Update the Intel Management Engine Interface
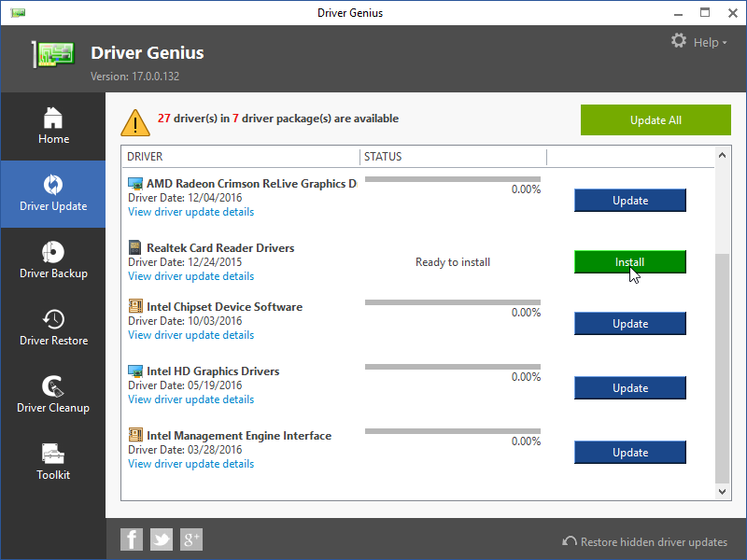747x560 pixels. coord(629,453)
